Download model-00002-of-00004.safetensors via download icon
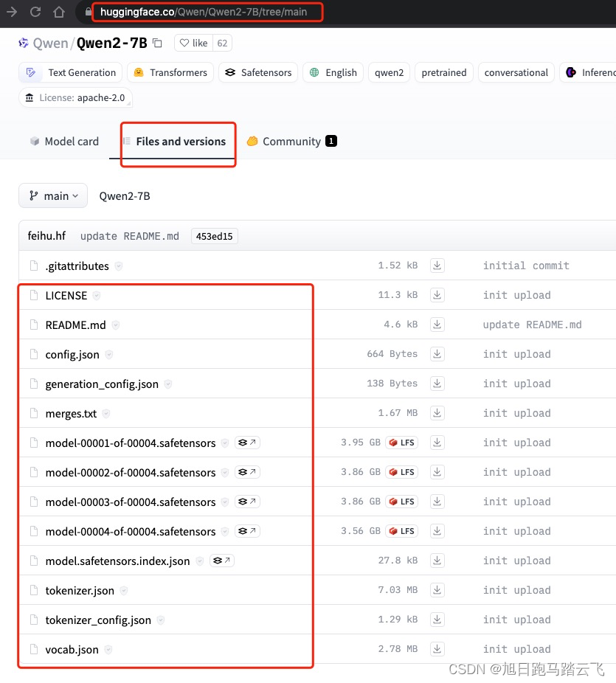This screenshot has width=616, height=683. (437, 472)
